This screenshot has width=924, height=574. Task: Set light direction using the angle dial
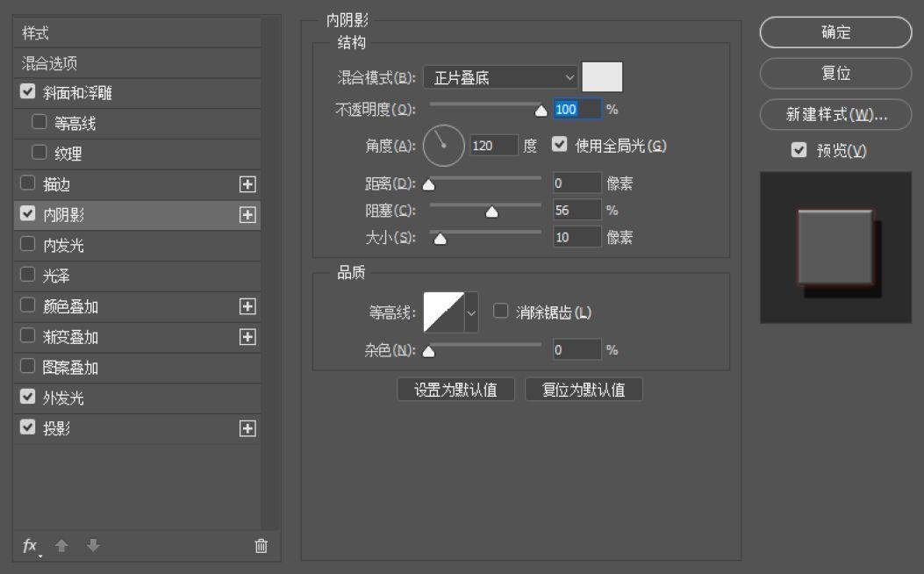click(x=443, y=145)
